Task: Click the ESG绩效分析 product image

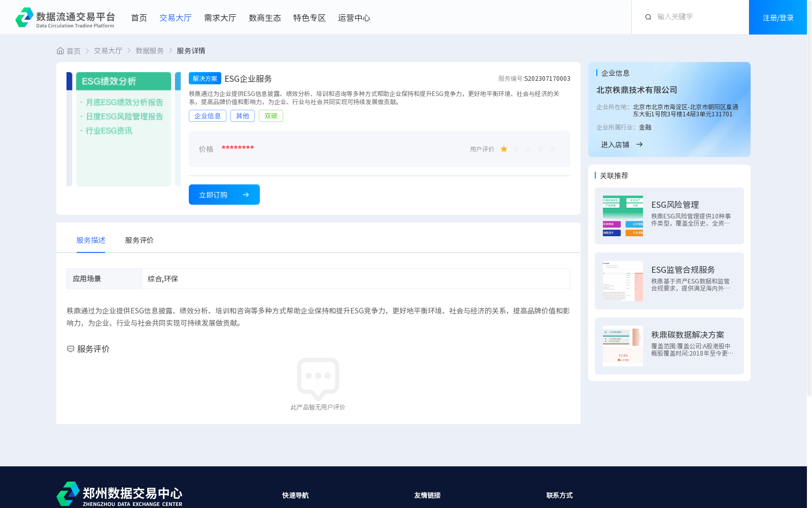Action: (x=124, y=129)
